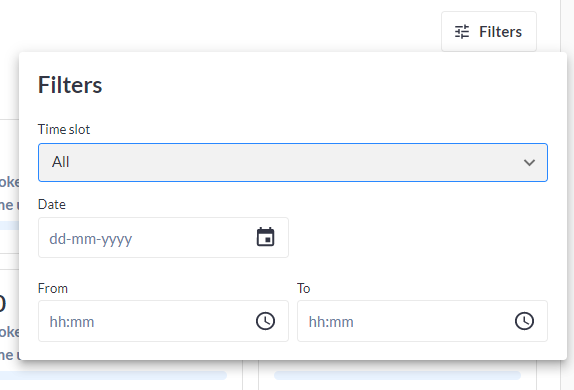The height and width of the screenshot is (390, 574).
Task: Click the sliders icon on Filters button
Action: [x=462, y=32]
